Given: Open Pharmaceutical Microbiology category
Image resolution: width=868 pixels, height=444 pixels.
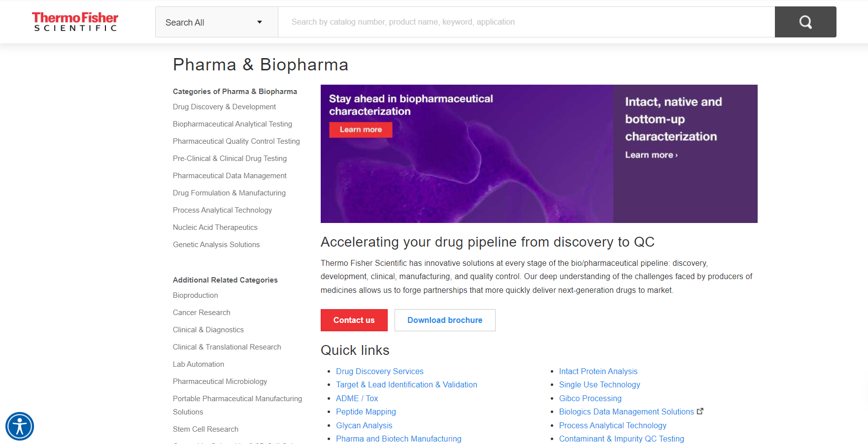Looking at the screenshot, I should click(x=220, y=381).
